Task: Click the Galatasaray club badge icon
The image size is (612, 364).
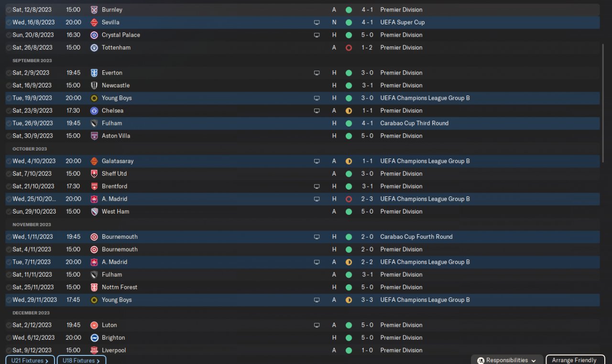Action: (94, 161)
